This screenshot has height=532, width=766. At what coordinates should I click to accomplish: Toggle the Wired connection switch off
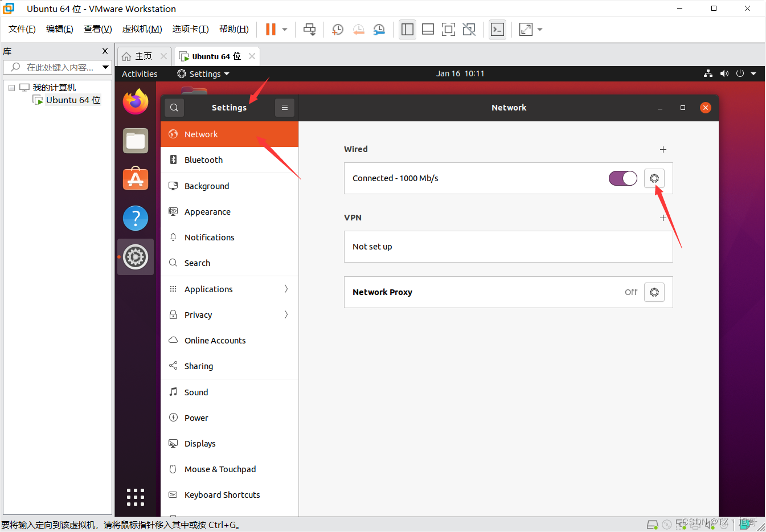coord(623,178)
